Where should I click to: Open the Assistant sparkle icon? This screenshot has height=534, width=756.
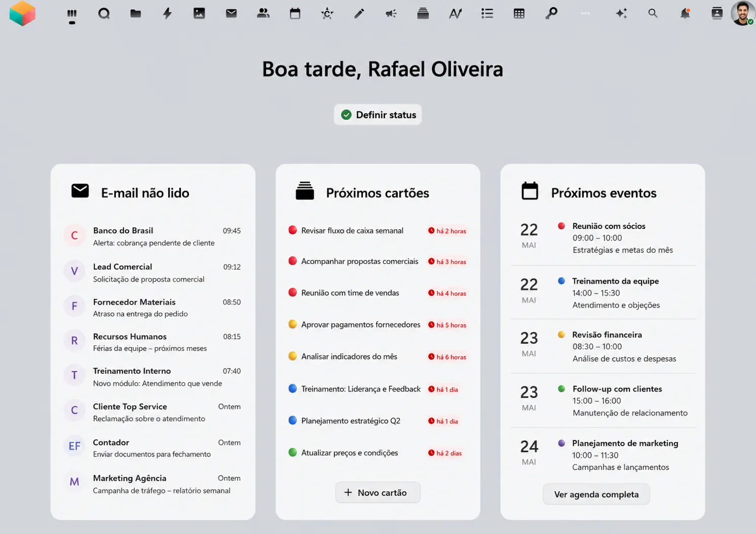pos(621,14)
